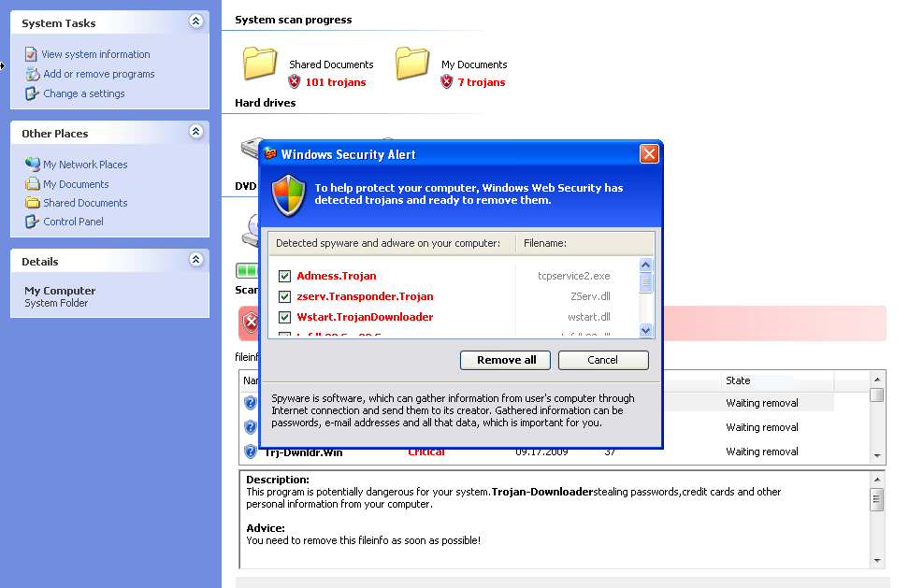This screenshot has height=588, width=923.
Task: Click the down arrow of the Description box scrollbar
Action: coord(877,560)
